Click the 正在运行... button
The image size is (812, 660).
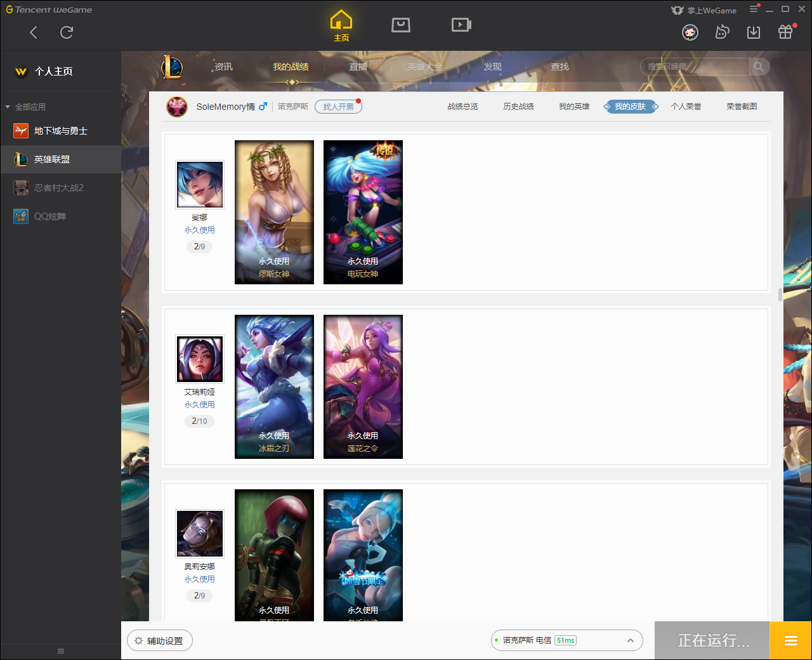pyautogui.click(x=712, y=640)
